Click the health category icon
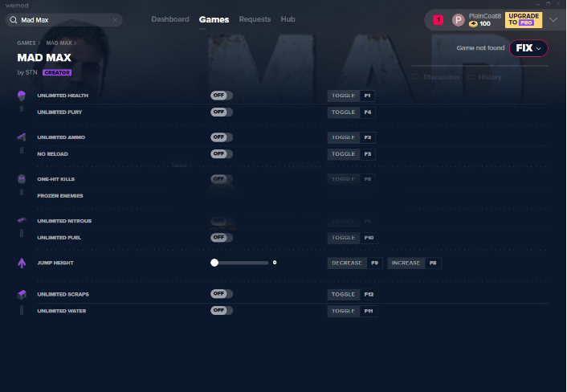Image resolution: width=567 pixels, height=392 pixels. [22, 96]
